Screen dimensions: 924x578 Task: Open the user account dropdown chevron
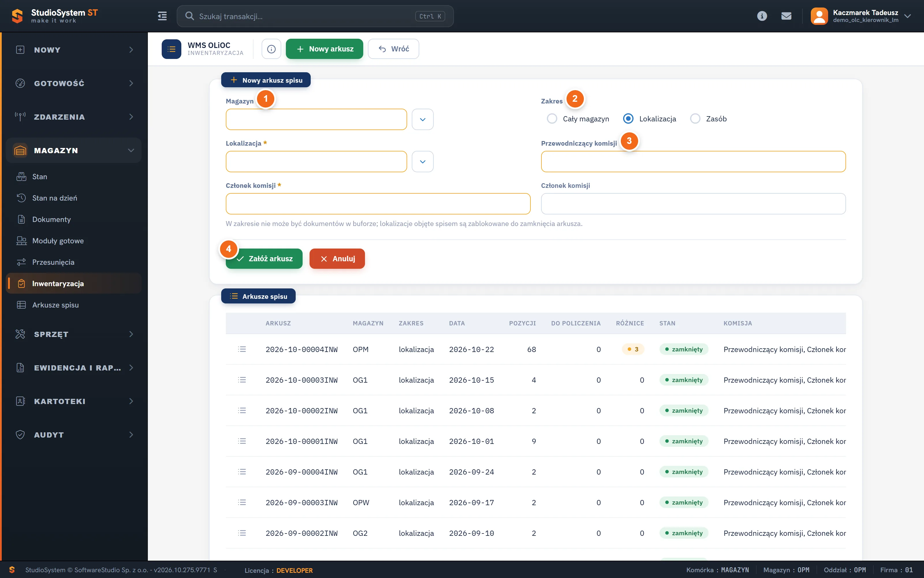[x=908, y=16]
